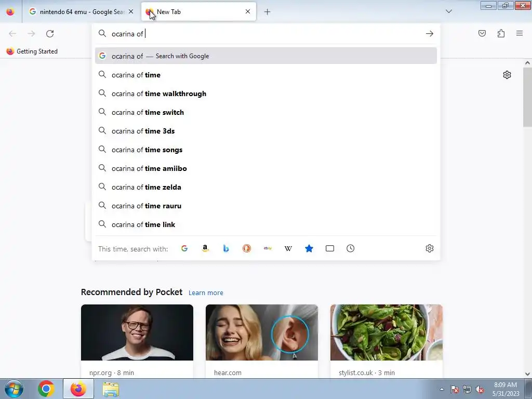Save to Pocket icon
This screenshot has width=532, height=399.
[x=482, y=33]
